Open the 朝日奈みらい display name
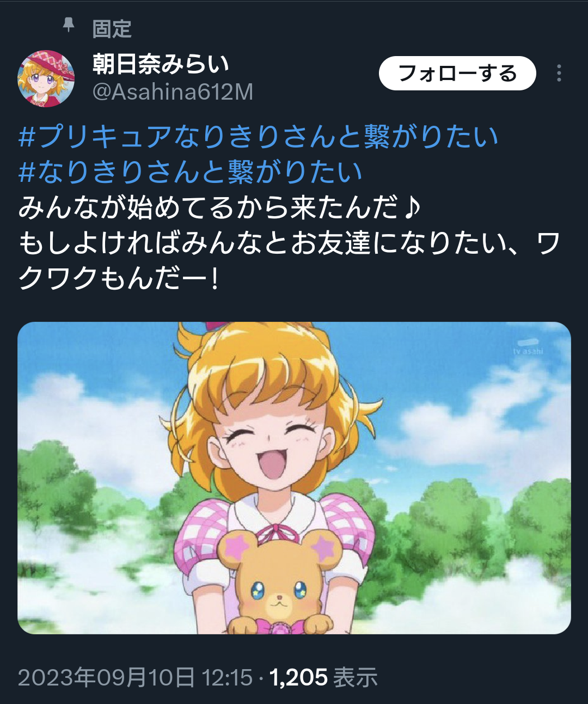This screenshot has width=588, height=704. [161, 64]
